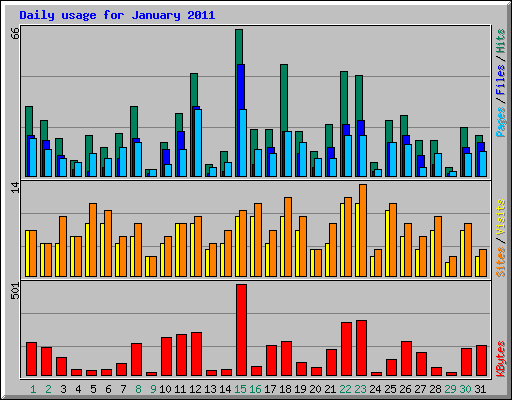The image size is (512, 400).
Task: Click day 4 on the x-axis
Action: pos(78,389)
